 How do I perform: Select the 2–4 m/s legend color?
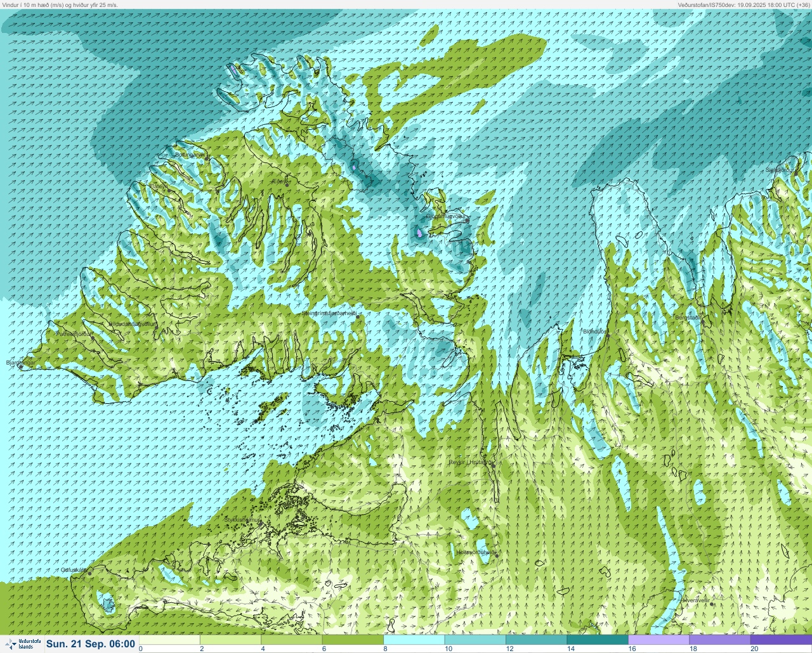pyautogui.click(x=230, y=640)
